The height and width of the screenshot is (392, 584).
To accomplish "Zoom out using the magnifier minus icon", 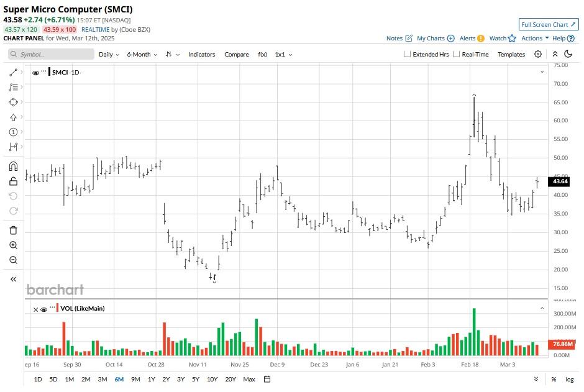I will tap(13, 260).
